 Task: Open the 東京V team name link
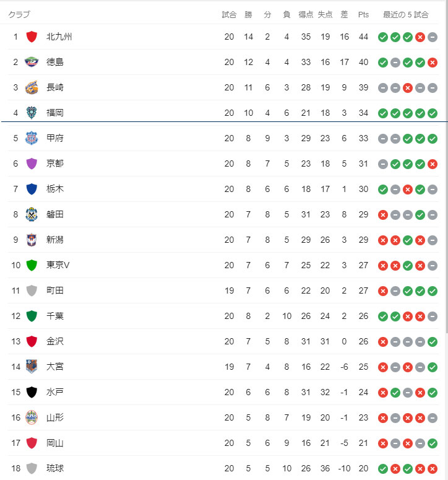click(58, 265)
